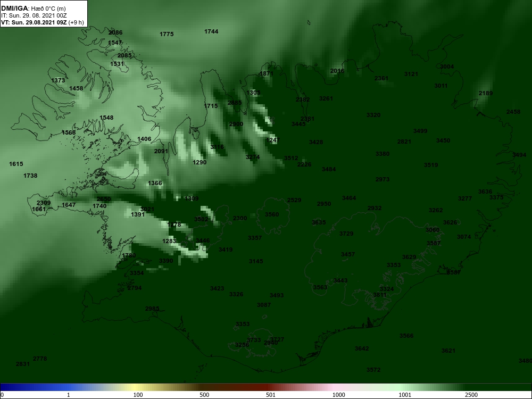Screen dimensions: 532x399
Task: Pick the map value 3572
Action: (373, 370)
